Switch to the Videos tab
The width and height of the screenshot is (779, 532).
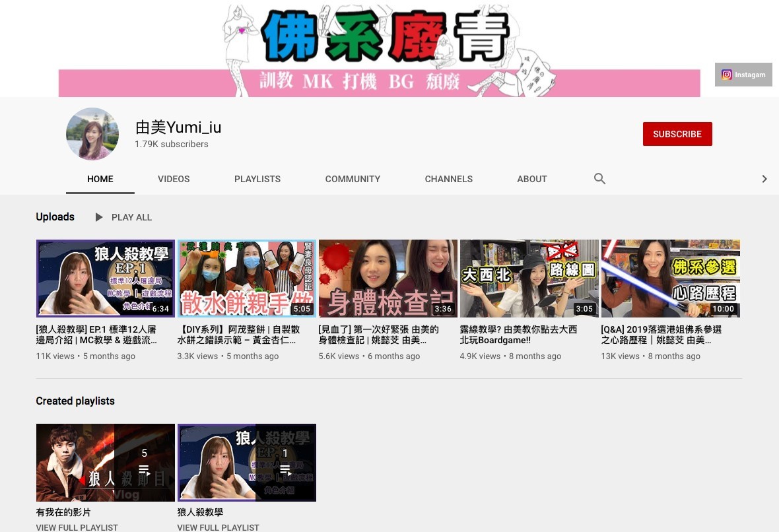tap(174, 179)
